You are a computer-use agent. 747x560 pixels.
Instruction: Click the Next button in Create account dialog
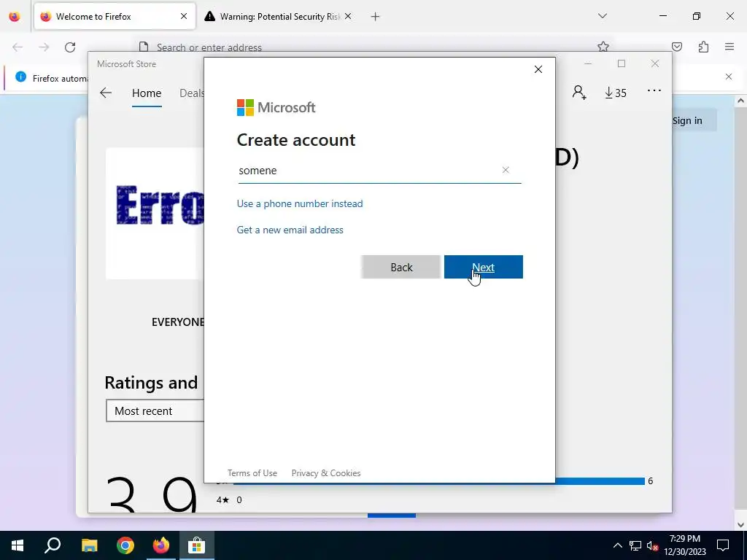pyautogui.click(x=483, y=267)
